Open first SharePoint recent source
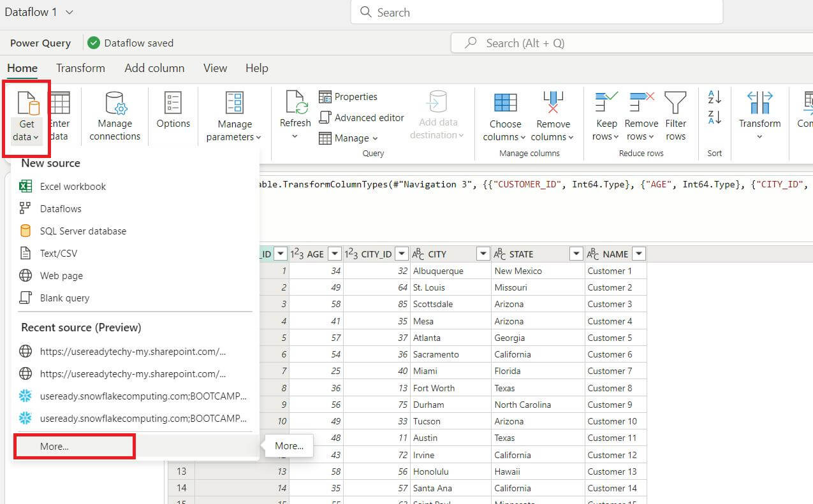Screen dimensions: 813x504 135,352
